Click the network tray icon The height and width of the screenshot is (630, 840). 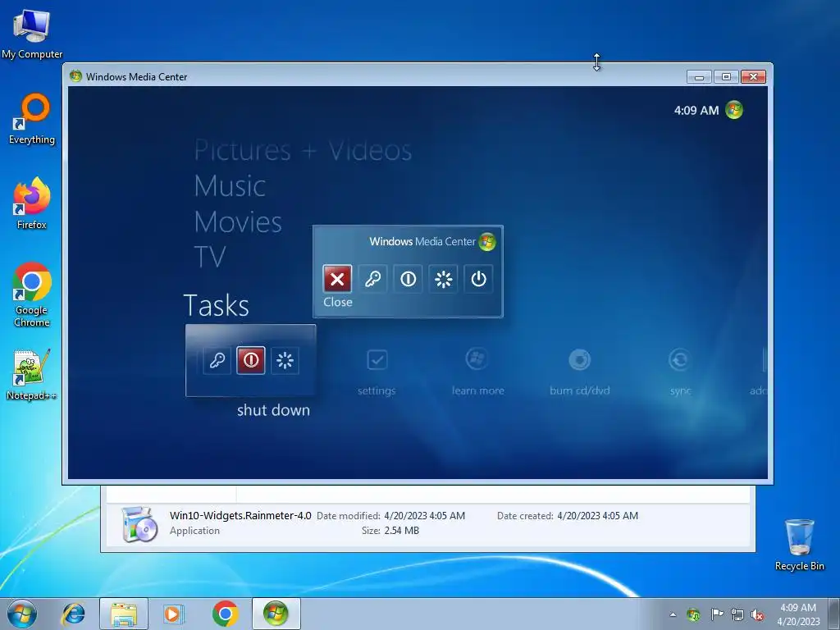737,614
